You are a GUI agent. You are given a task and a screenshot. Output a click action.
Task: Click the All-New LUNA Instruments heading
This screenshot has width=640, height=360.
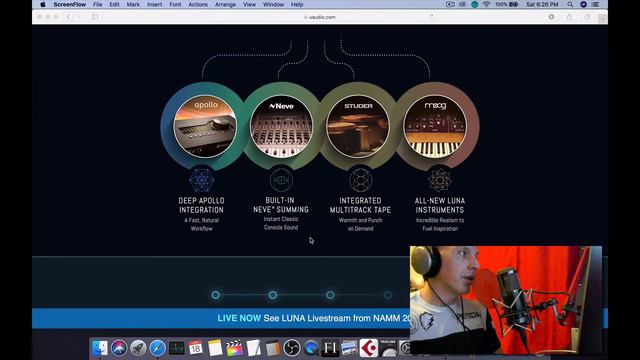click(440, 205)
